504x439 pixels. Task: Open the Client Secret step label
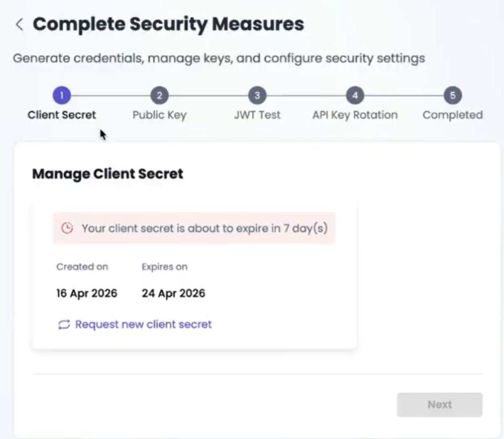coord(62,115)
